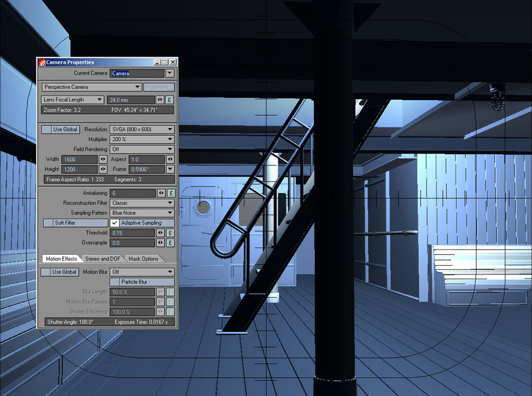Viewport: 532px width, 396px height.
Task: Open the envelope editor for Lens Focal Length
Action: [x=170, y=100]
